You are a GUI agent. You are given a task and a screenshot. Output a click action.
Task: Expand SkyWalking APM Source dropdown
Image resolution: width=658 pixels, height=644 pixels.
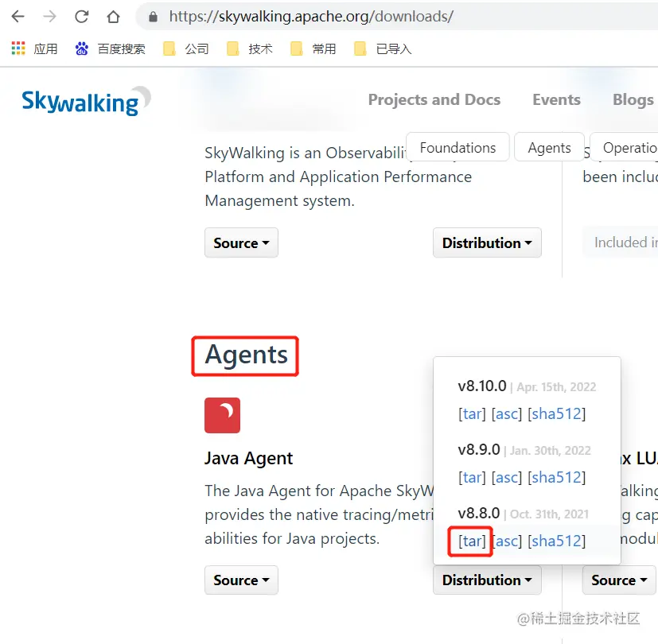[241, 242]
